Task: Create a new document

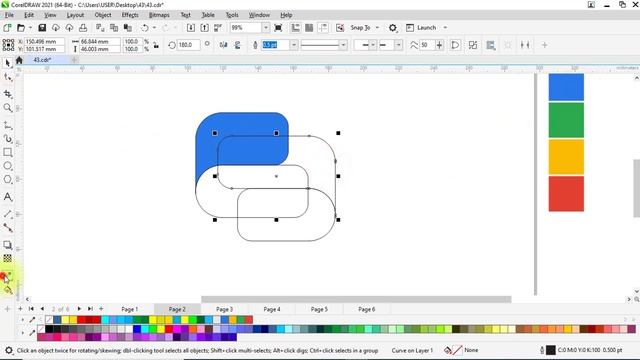Action: point(7,28)
